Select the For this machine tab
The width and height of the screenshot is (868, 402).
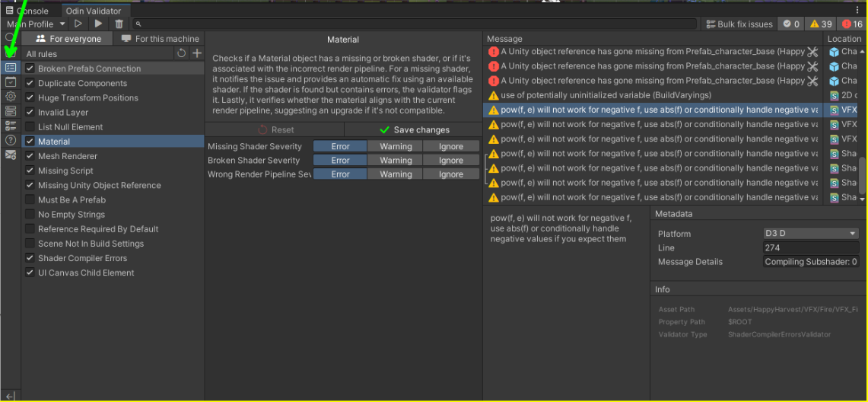tap(160, 39)
